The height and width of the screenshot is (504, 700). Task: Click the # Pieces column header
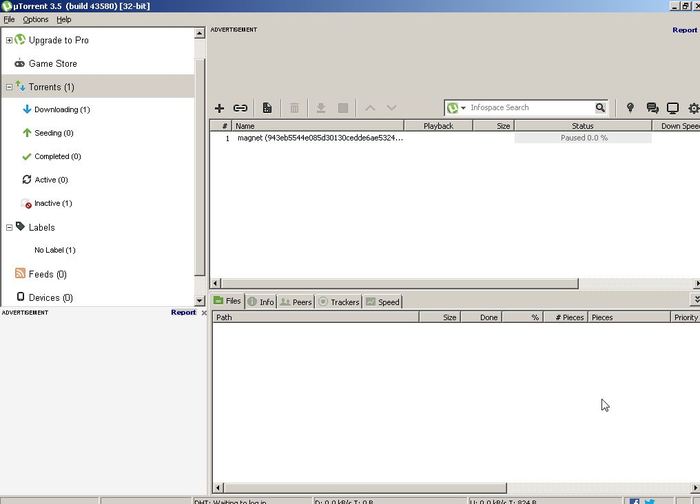pos(566,317)
